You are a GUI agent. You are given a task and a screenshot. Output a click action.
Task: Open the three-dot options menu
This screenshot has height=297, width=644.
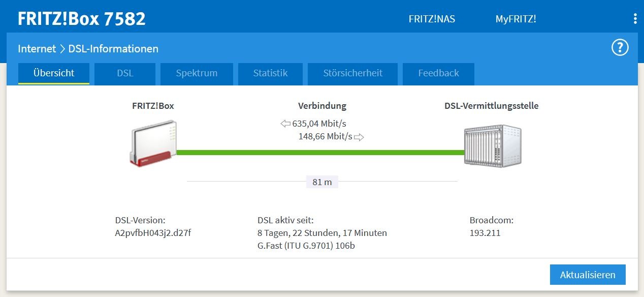(x=635, y=19)
